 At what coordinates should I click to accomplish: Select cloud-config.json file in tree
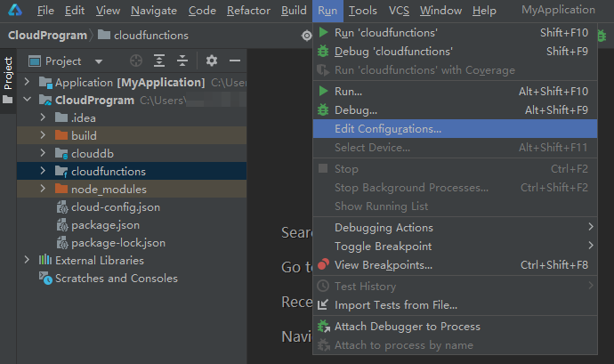click(116, 207)
